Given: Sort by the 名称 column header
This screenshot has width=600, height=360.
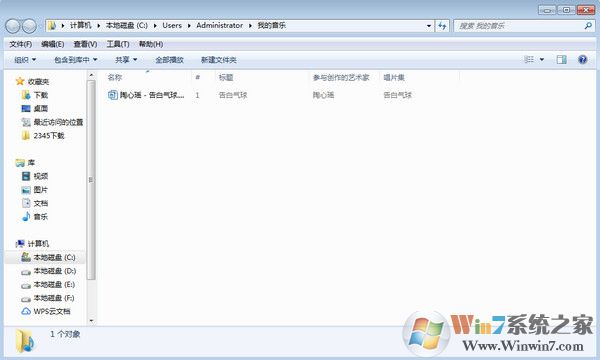Looking at the screenshot, I should pyautogui.click(x=114, y=78).
